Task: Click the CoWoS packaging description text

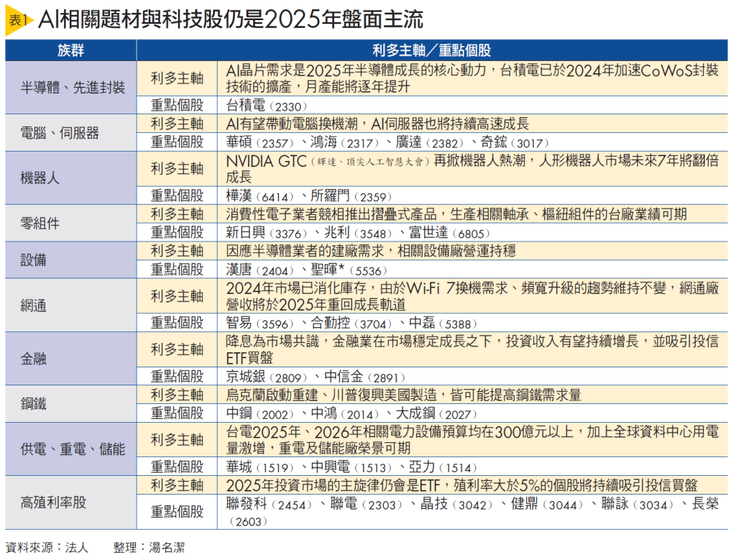Action: [472, 78]
